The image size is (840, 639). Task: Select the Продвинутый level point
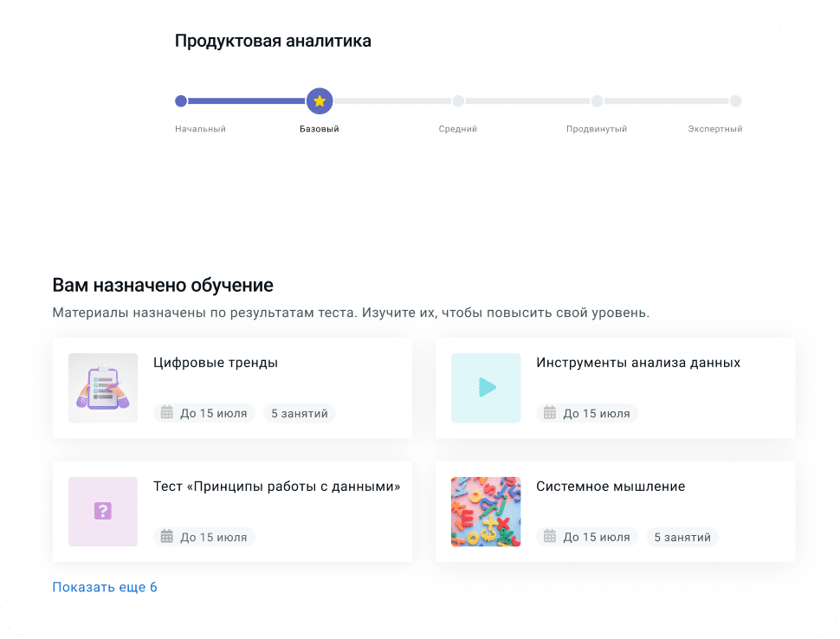click(597, 100)
